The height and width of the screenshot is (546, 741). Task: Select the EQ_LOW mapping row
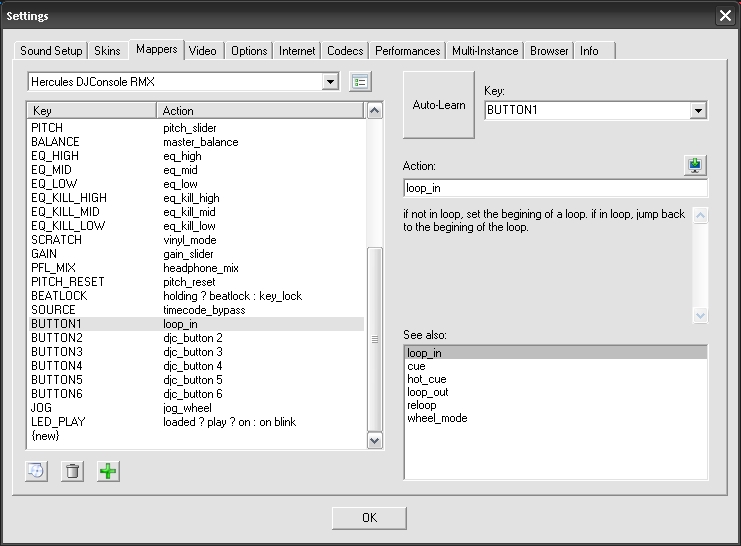196,184
